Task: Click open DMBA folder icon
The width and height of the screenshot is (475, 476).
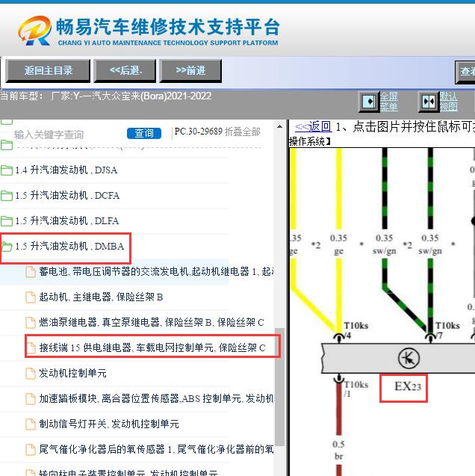Action: tap(7, 247)
